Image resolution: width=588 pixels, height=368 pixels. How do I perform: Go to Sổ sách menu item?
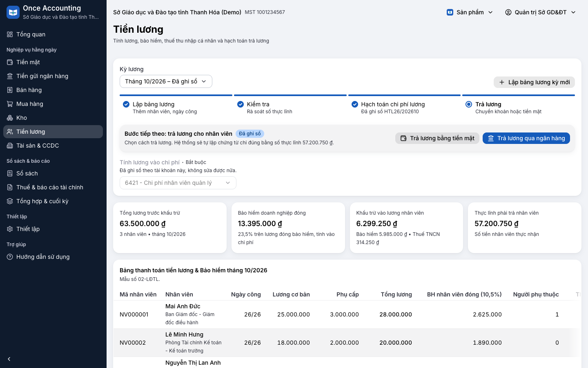(53, 173)
